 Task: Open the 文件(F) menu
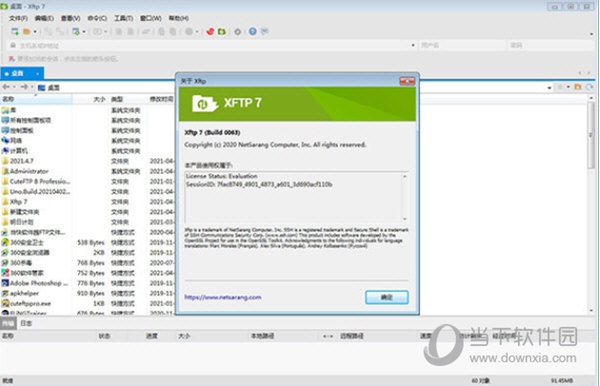pos(18,18)
